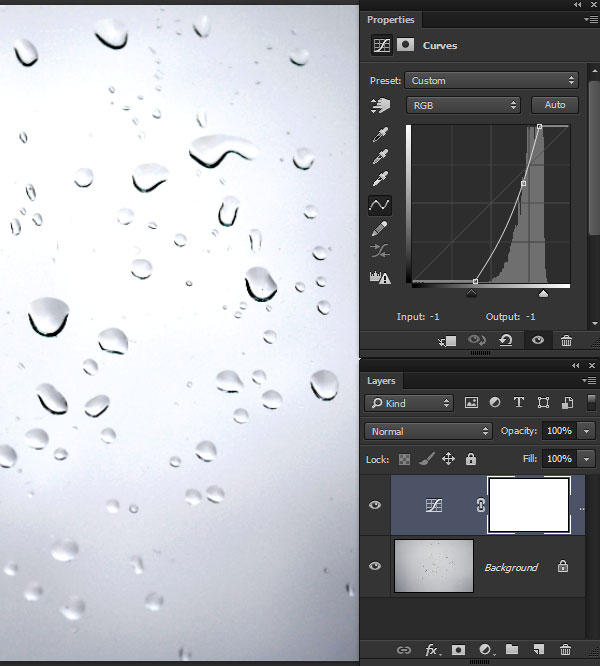Lock all layer attributes
The image size is (600, 666).
[470, 459]
